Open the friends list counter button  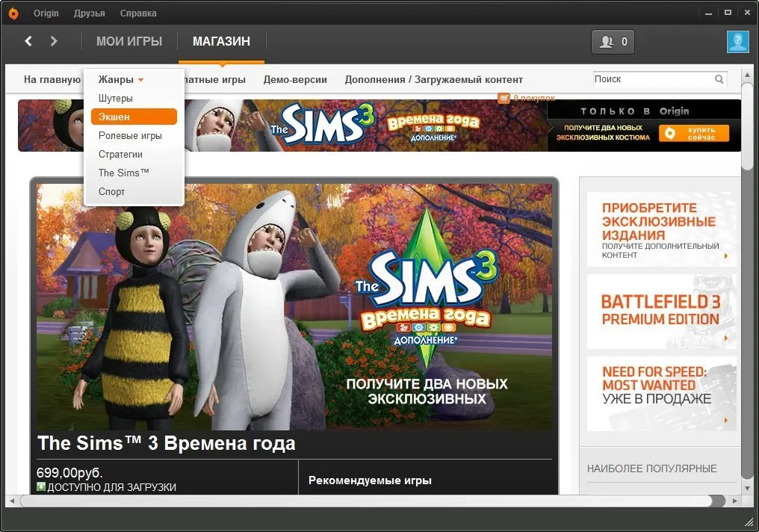[x=613, y=42]
